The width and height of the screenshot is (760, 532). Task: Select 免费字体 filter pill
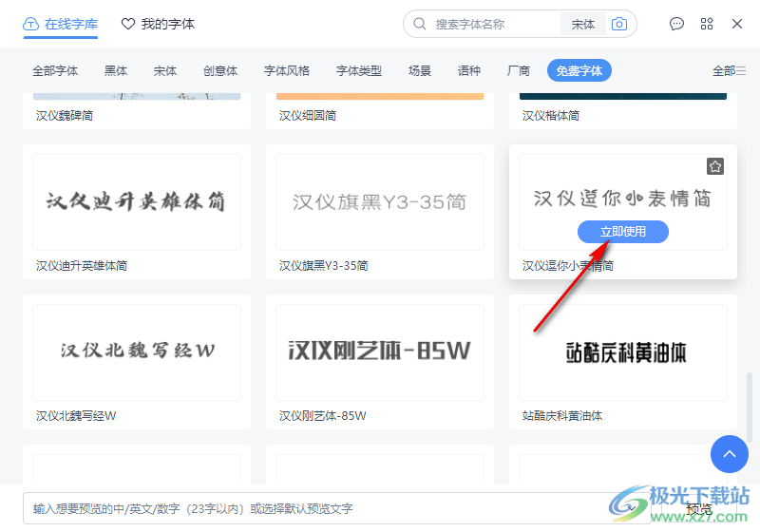coord(579,70)
